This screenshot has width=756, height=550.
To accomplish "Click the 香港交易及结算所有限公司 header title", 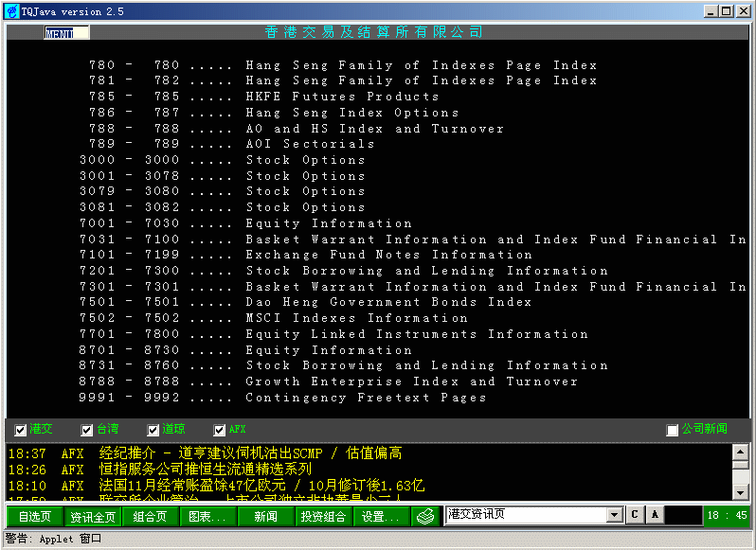I will 373,32.
